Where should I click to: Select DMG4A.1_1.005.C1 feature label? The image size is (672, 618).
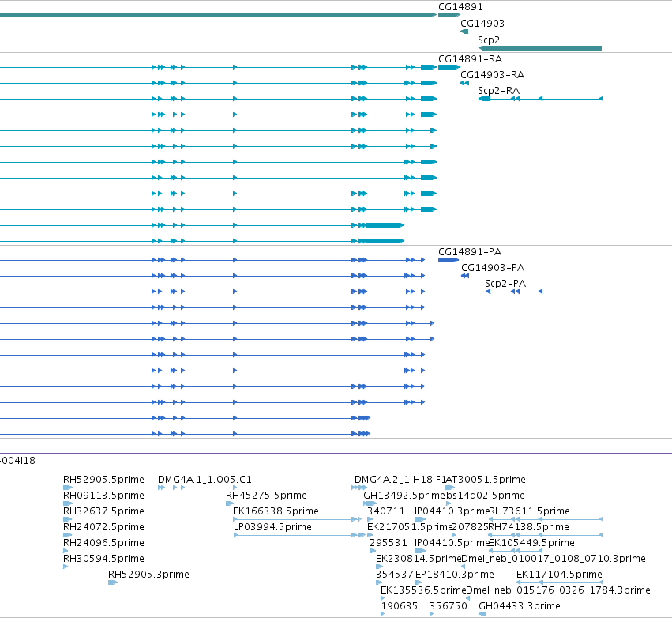[205, 480]
